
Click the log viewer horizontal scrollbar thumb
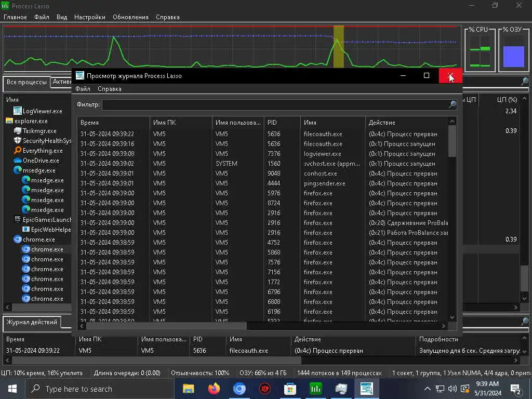166,326
